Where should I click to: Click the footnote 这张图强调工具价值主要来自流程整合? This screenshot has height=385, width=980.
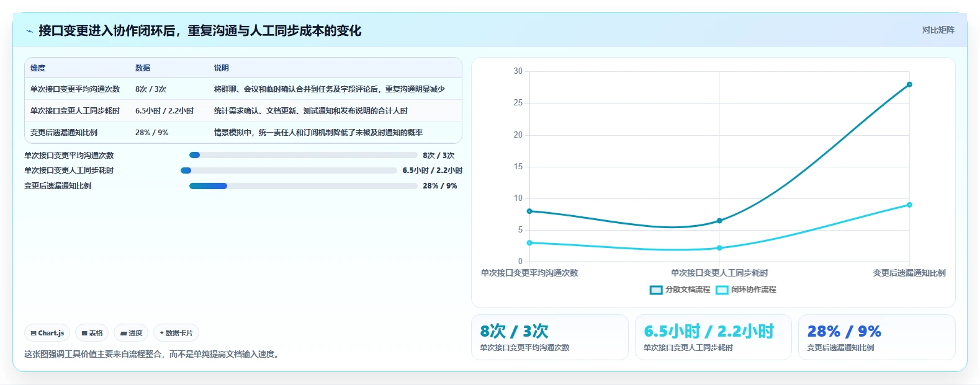pos(153,354)
